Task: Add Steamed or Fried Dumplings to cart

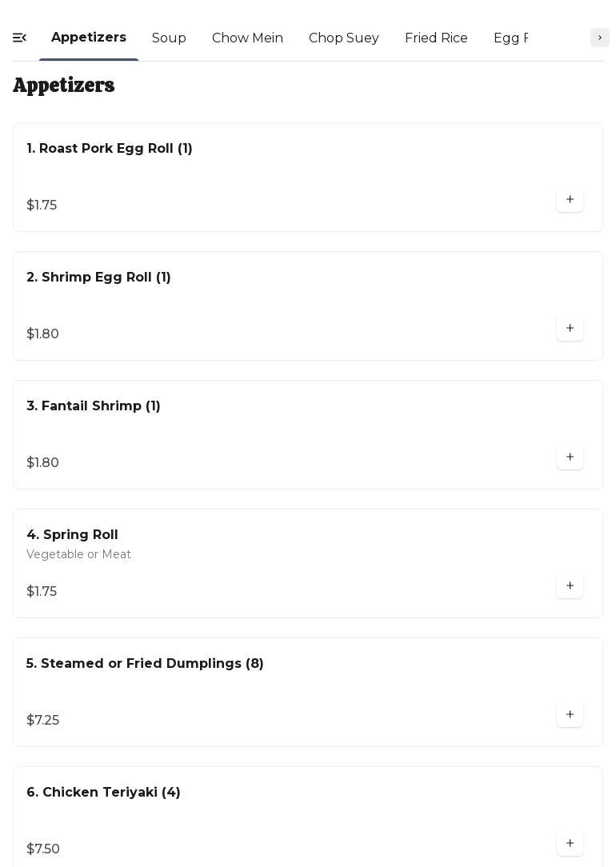Action: coord(570,715)
